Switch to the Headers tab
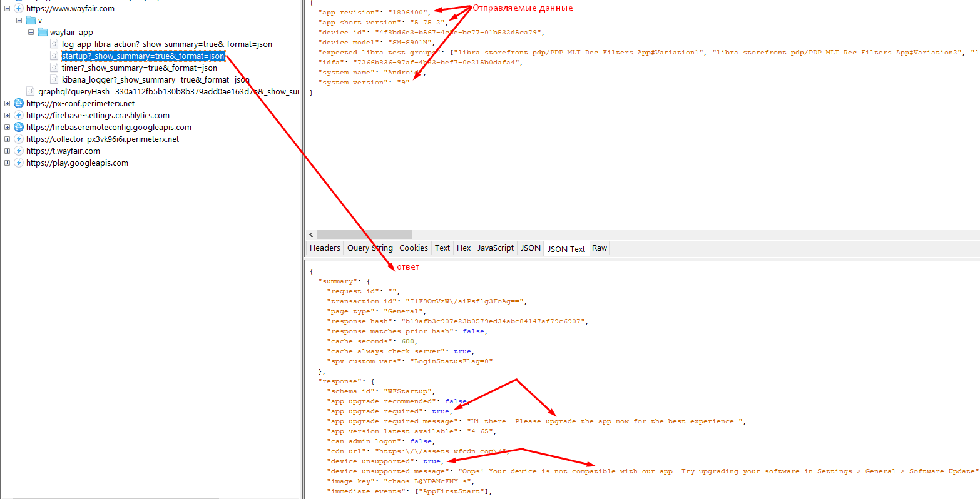The height and width of the screenshot is (499, 980). (325, 248)
